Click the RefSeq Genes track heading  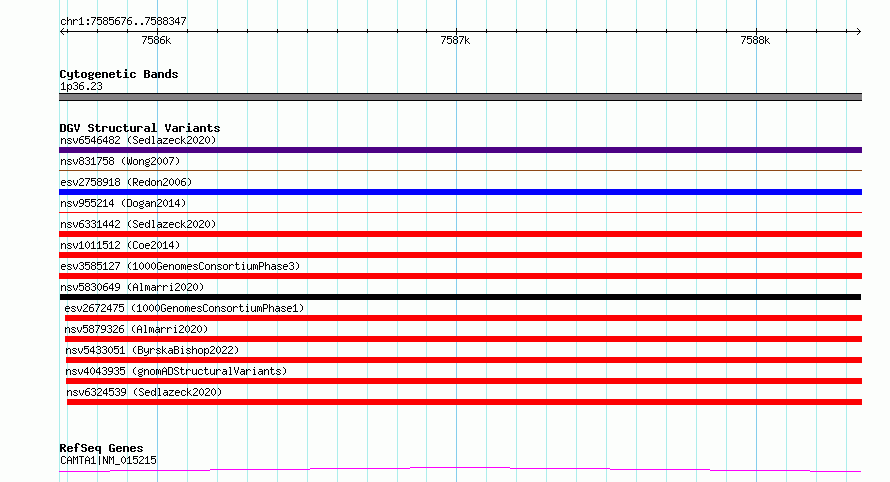101,448
